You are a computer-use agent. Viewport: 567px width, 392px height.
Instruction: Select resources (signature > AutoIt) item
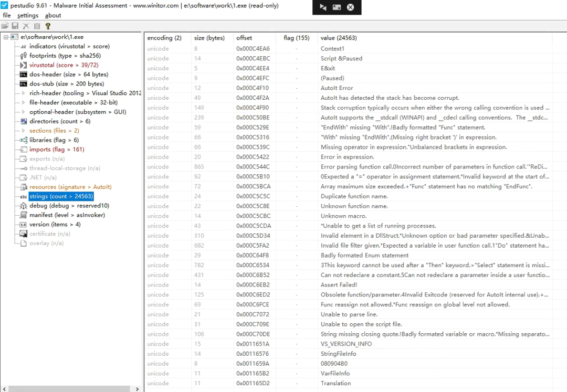70,187
